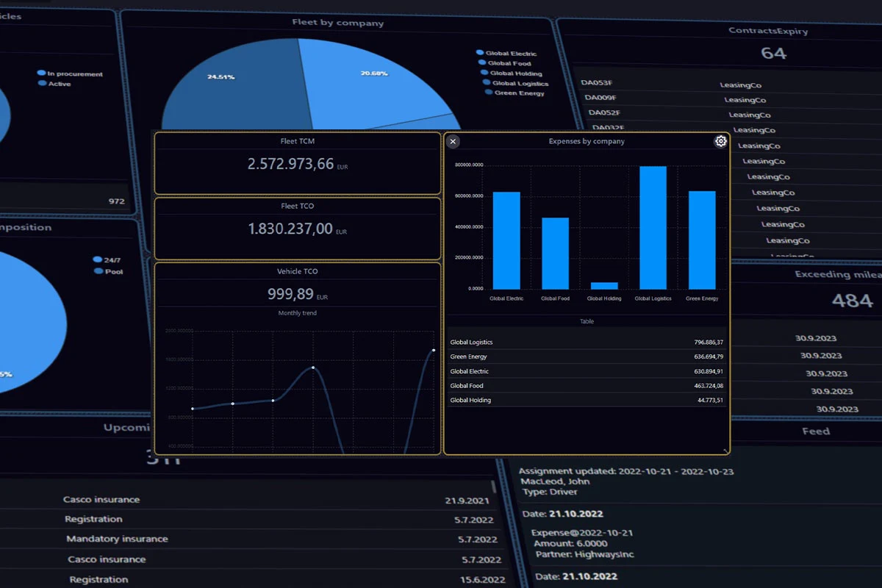Select the Global Logistics table row
The height and width of the screenshot is (588, 882).
click(587, 342)
